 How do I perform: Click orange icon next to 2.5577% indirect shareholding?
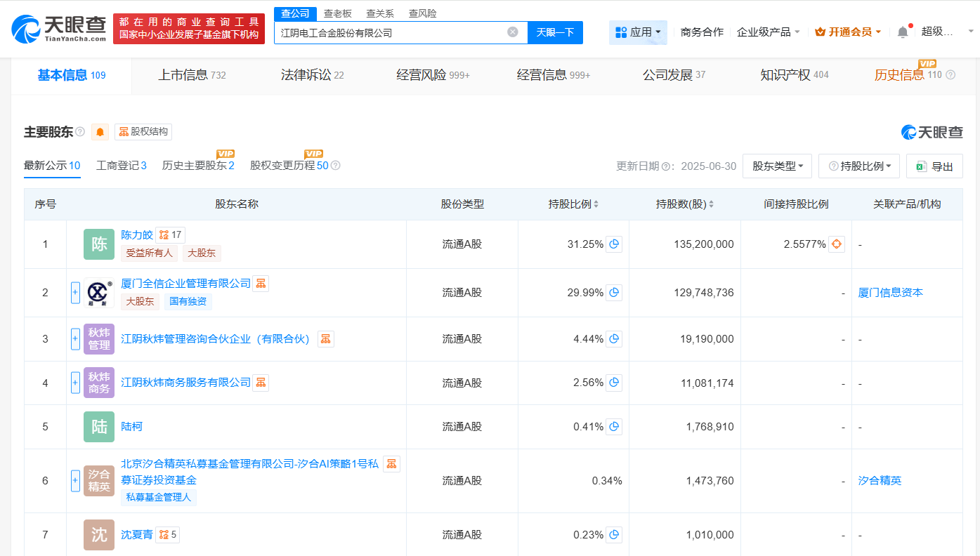[x=835, y=244]
